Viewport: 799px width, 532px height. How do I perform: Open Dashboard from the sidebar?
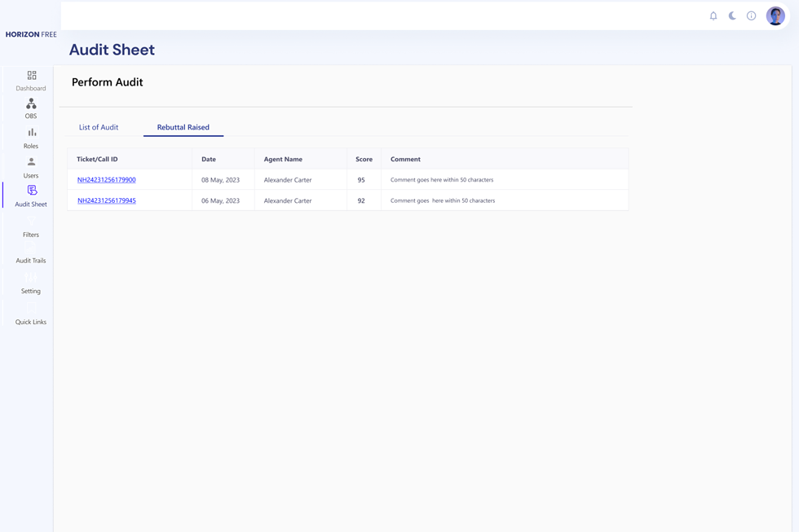point(31,80)
